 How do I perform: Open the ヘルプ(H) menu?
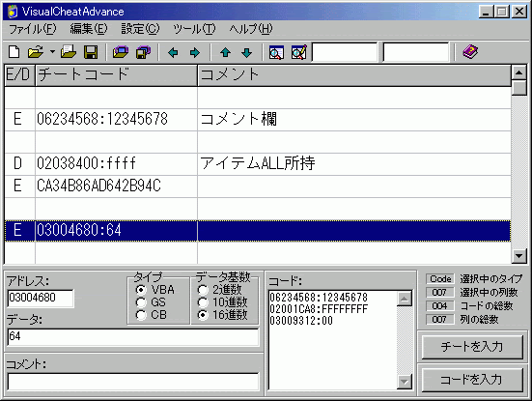click(x=251, y=29)
